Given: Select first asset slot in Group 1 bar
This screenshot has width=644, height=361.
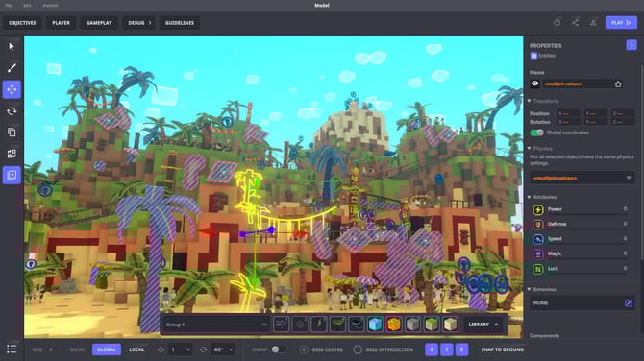Looking at the screenshot, I should coord(281,325).
